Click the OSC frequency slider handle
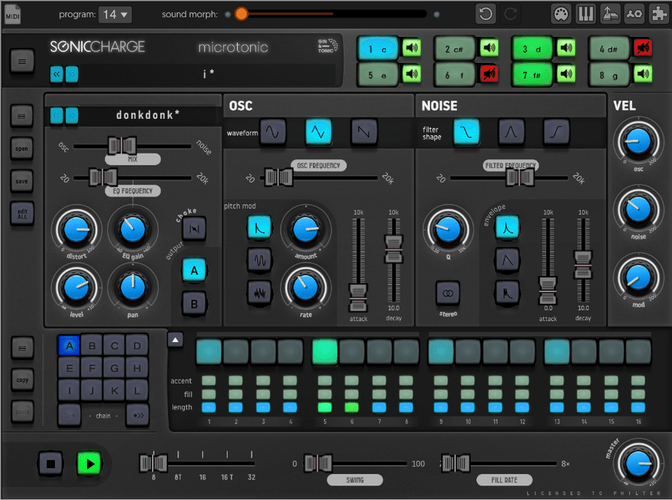This screenshot has width=672, height=500. coord(279,177)
